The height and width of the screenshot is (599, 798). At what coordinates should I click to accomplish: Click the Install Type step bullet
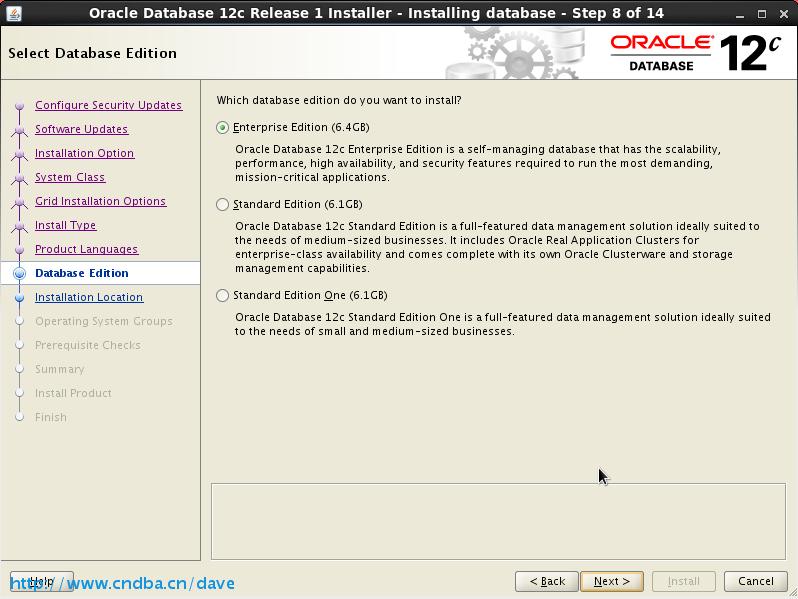[x=19, y=225]
